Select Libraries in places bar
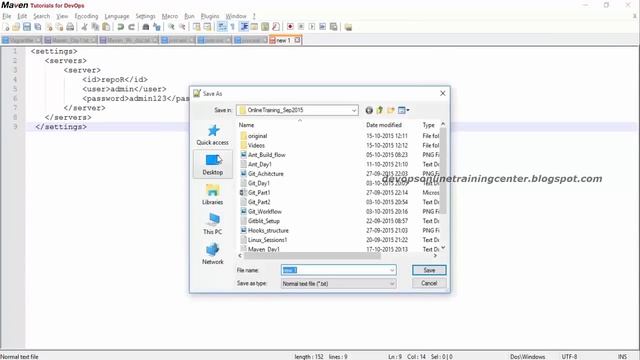Viewport: 640px width, 360px height. [213, 194]
